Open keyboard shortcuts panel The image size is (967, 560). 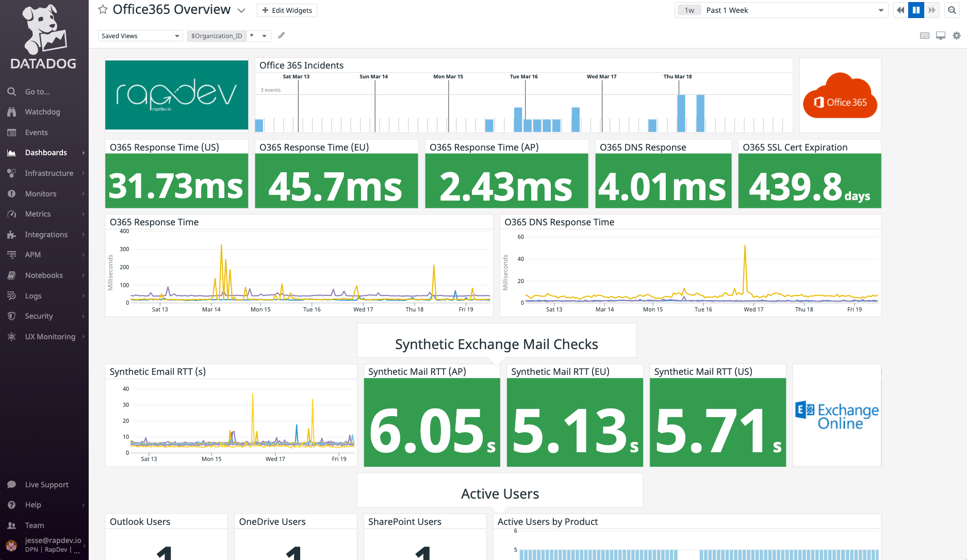click(924, 36)
